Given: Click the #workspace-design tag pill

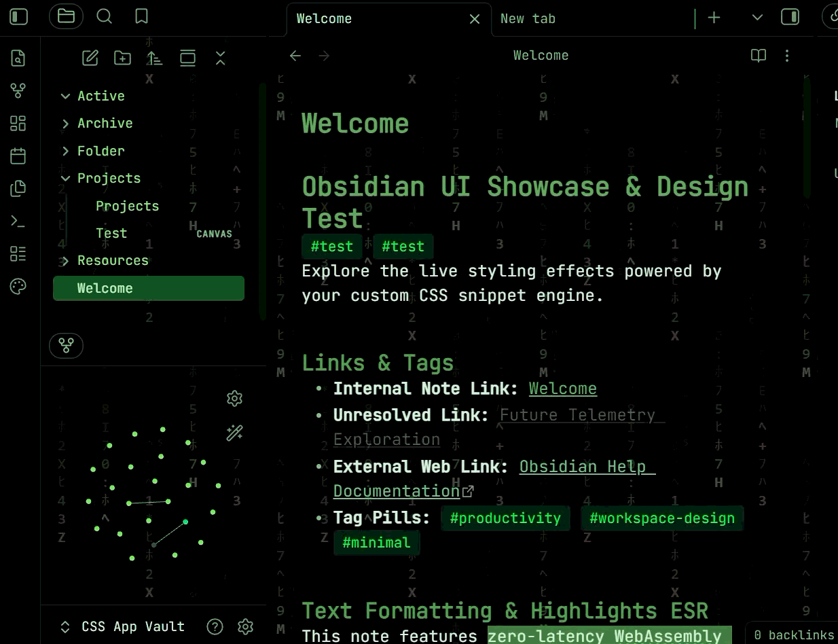Looking at the screenshot, I should tap(662, 518).
